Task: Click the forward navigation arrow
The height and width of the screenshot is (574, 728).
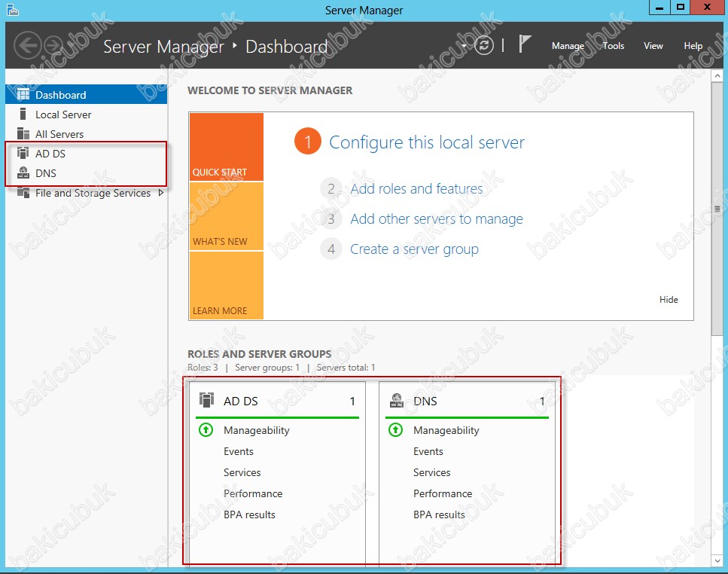Action: tap(53, 45)
